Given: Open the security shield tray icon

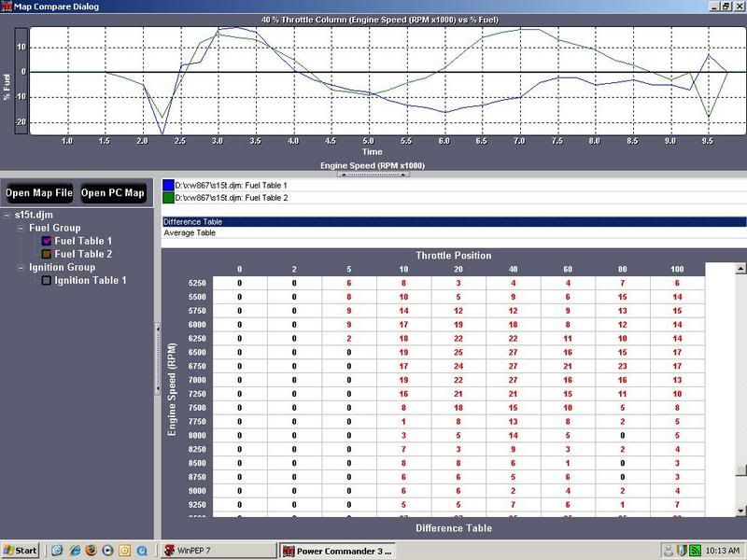Looking at the screenshot, I should coord(682,551).
